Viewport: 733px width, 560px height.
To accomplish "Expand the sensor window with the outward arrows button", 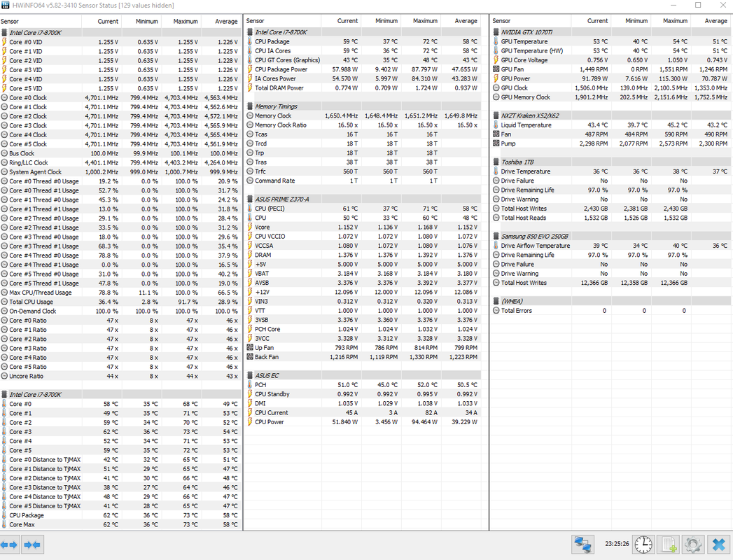I will pos(9,545).
